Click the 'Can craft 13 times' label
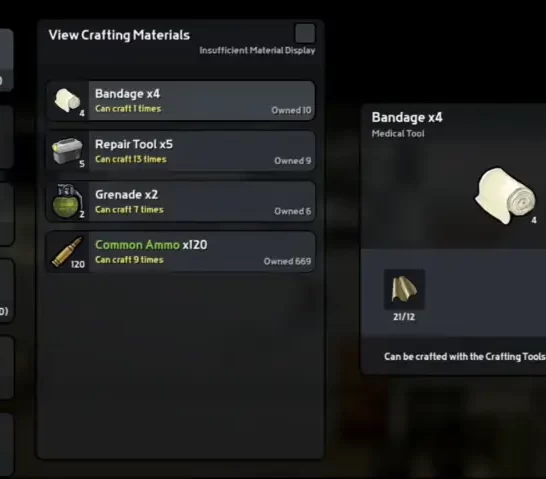Screen dimensions: 546x479 tap(131, 159)
